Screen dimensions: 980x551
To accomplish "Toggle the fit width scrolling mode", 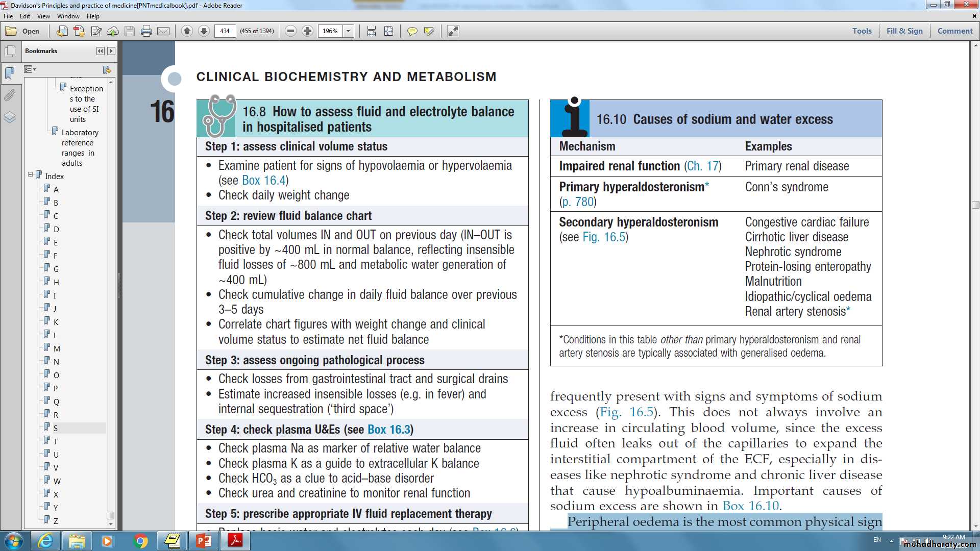I will pos(372,31).
